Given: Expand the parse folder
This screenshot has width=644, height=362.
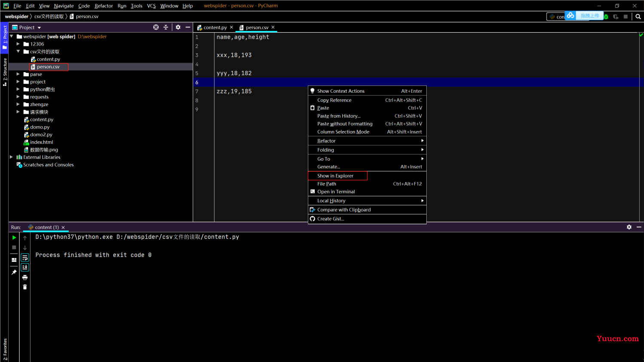Looking at the screenshot, I should [18, 74].
